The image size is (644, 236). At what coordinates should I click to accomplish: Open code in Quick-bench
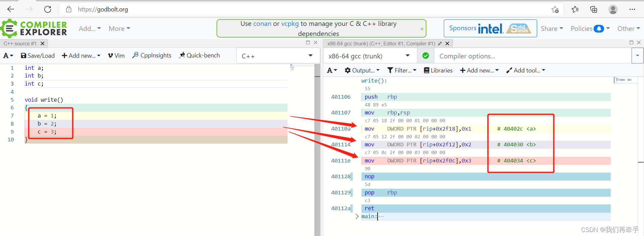pyautogui.click(x=200, y=55)
